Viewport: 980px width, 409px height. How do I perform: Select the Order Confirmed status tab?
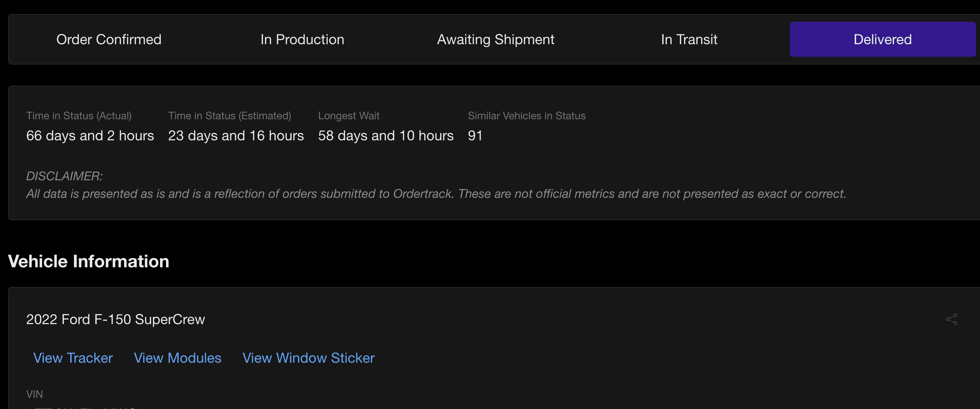pos(109,40)
